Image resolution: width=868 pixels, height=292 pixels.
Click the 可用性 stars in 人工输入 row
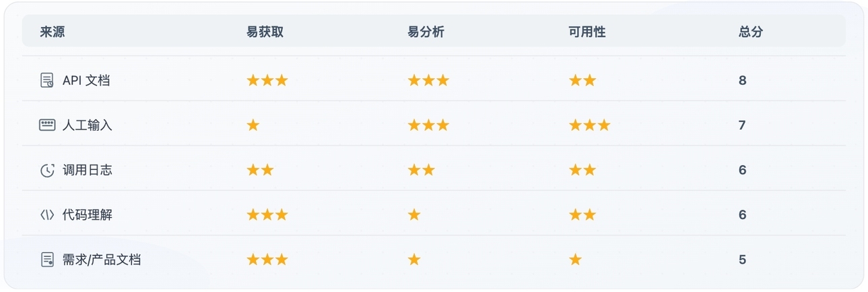(589, 125)
